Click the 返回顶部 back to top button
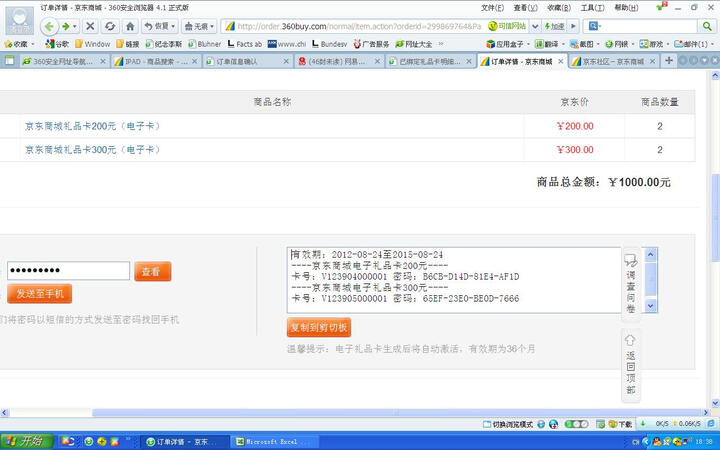Viewport: 720px width, 450px height. tap(631, 365)
